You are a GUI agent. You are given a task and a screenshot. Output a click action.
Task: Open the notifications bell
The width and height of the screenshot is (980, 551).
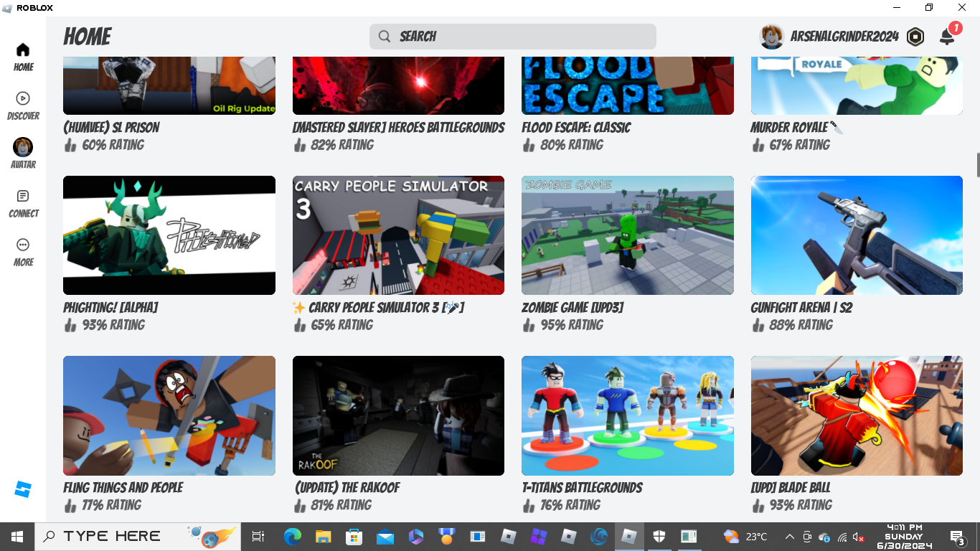[x=947, y=37]
